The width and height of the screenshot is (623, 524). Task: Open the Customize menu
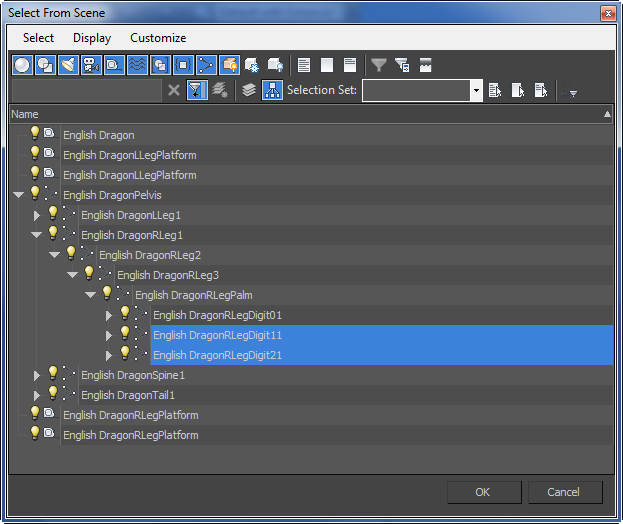point(158,38)
